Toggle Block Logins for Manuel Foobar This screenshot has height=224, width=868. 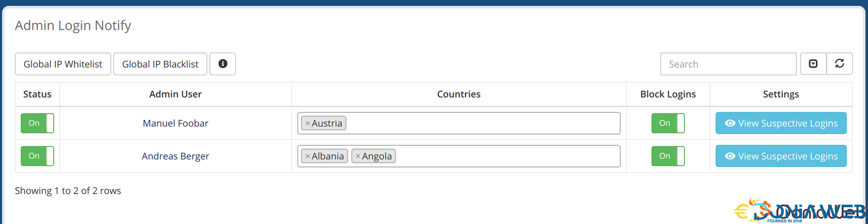tap(667, 123)
